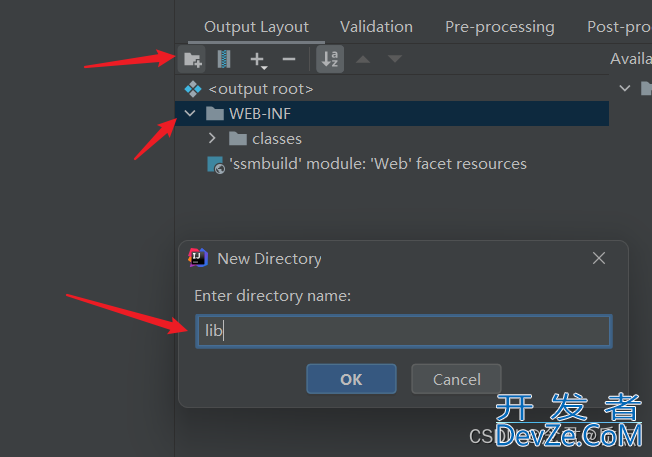Click the Create Directory toolbar icon
Screen dimensions: 652x457
192,59
